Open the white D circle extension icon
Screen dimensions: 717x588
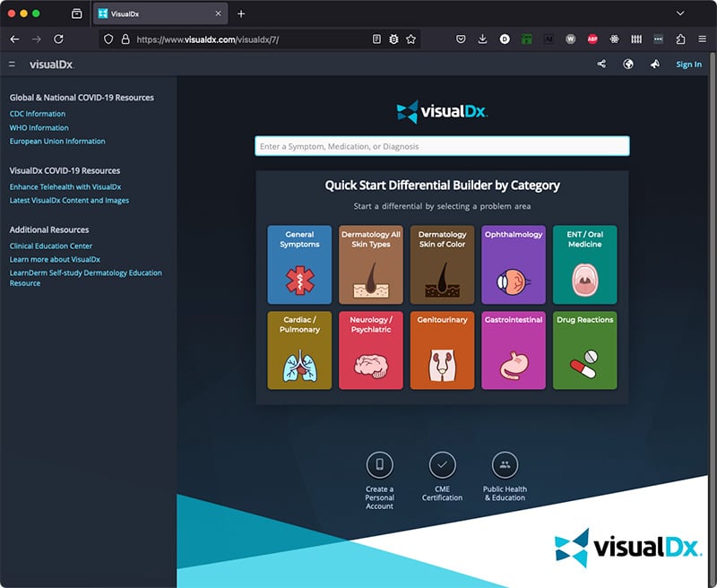tap(505, 39)
